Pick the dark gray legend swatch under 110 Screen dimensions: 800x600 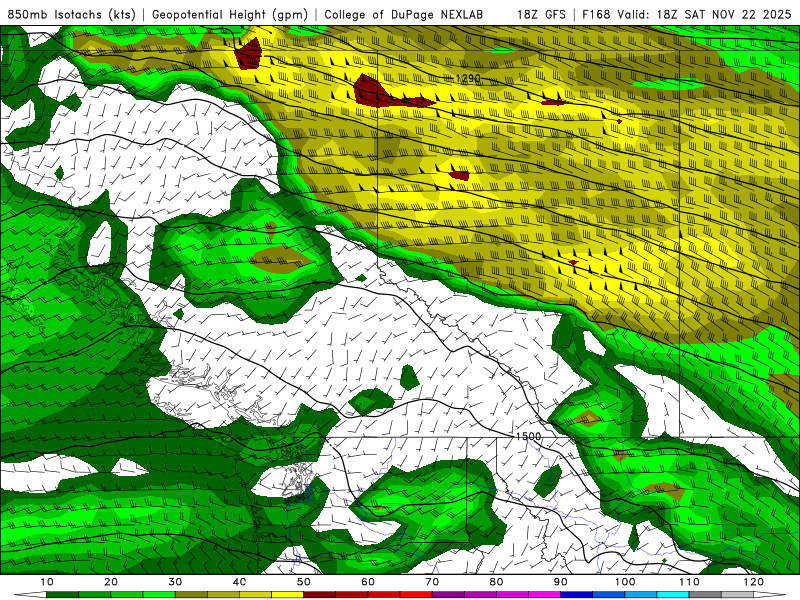pyautogui.click(x=705, y=595)
